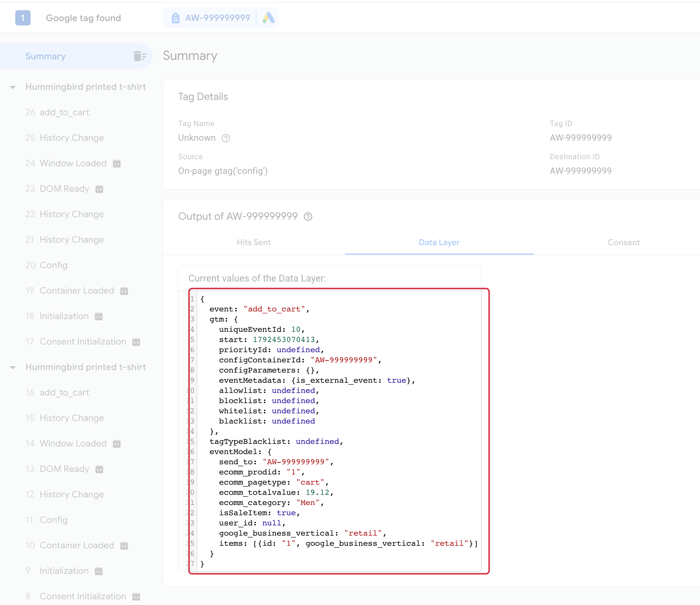Click the eventMetadata is_external_event line
The height and width of the screenshot is (605, 700).
point(317,381)
